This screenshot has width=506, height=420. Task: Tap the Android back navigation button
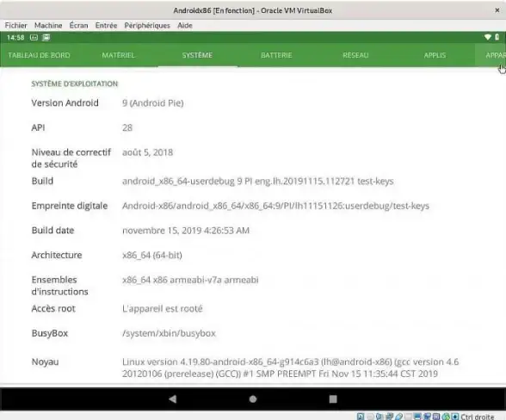173,399
